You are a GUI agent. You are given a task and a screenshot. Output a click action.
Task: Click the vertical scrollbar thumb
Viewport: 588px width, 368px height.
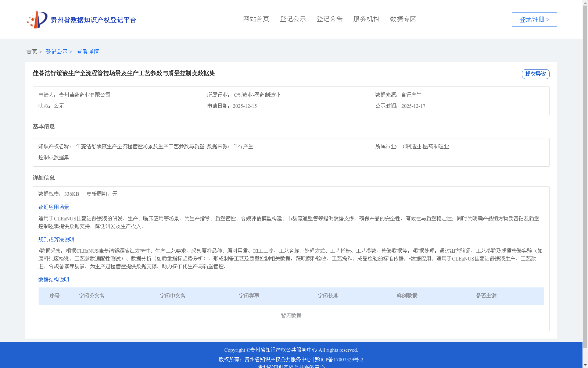[x=585, y=177]
